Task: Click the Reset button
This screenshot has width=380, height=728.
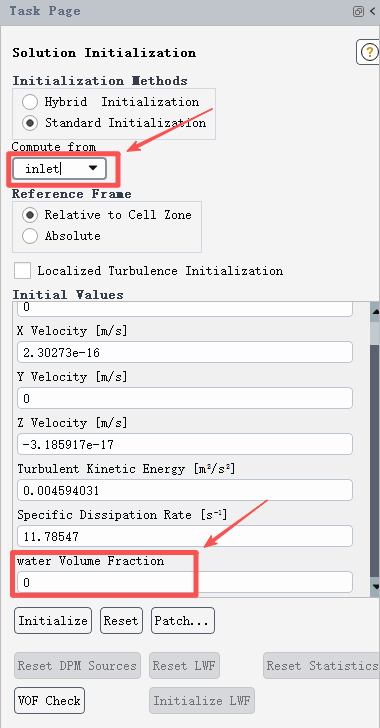Action: click(121, 621)
